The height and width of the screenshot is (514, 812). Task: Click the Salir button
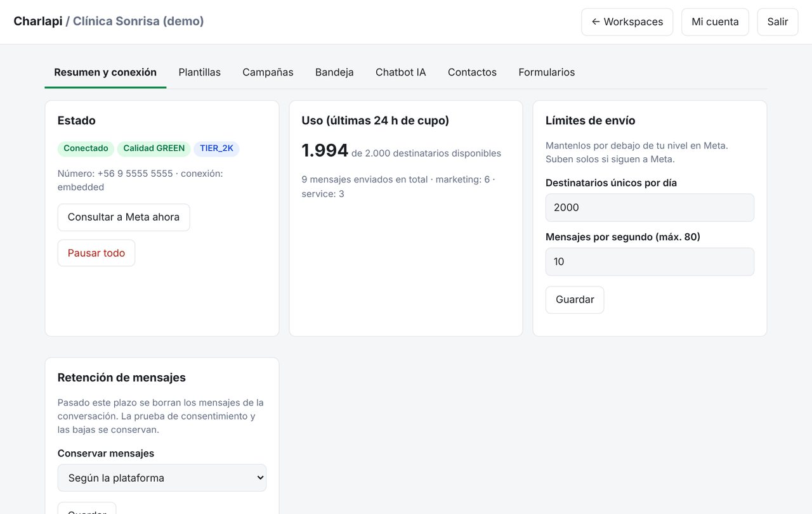click(x=778, y=22)
